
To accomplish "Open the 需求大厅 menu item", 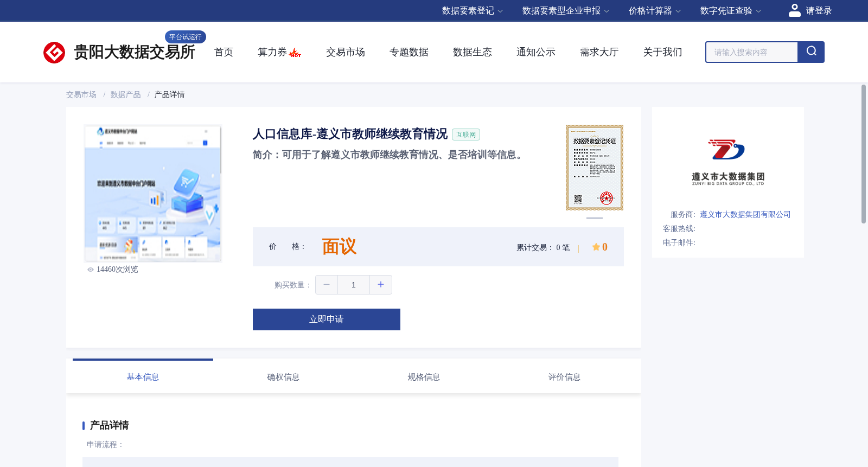I will [x=599, y=52].
